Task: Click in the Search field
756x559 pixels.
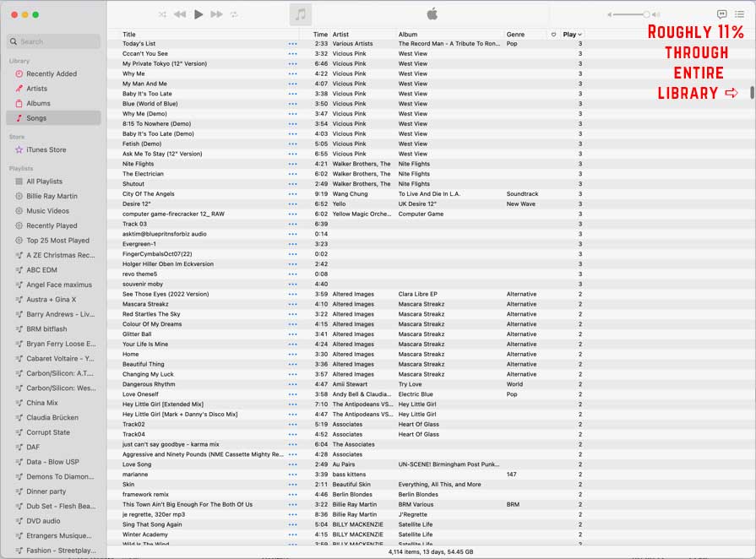Action: (x=55, y=41)
